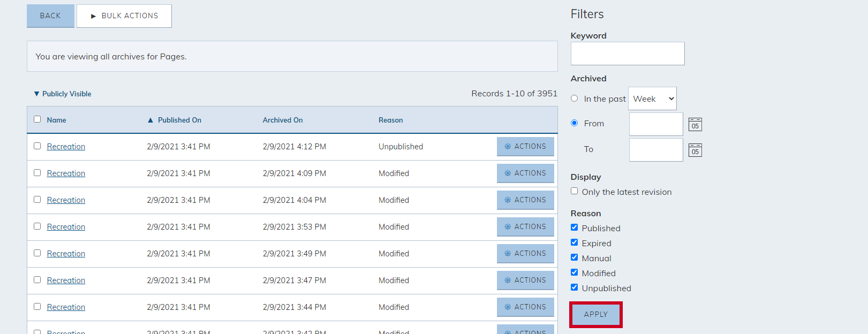Viewport: 868px width, 334px height.
Task: Apply the filters with APPLY
Action: [x=595, y=315]
